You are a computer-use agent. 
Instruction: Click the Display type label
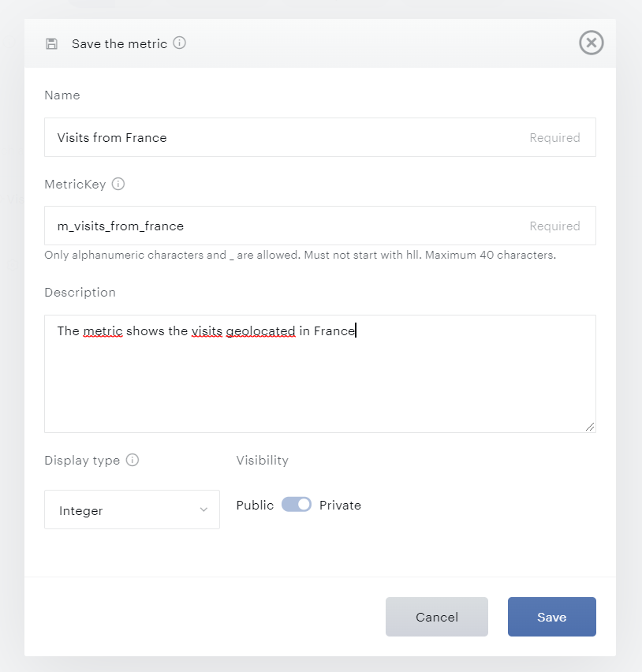[x=82, y=460]
